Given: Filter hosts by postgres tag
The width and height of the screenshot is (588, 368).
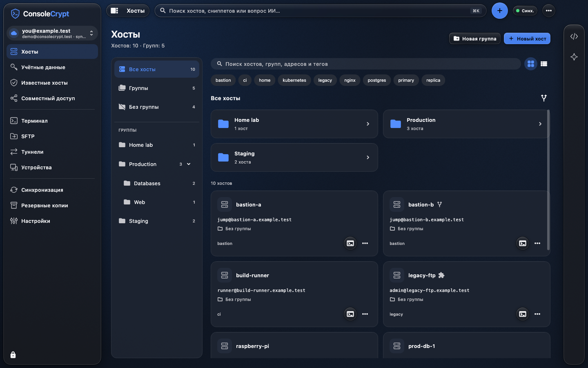Looking at the screenshot, I should pyautogui.click(x=377, y=80).
